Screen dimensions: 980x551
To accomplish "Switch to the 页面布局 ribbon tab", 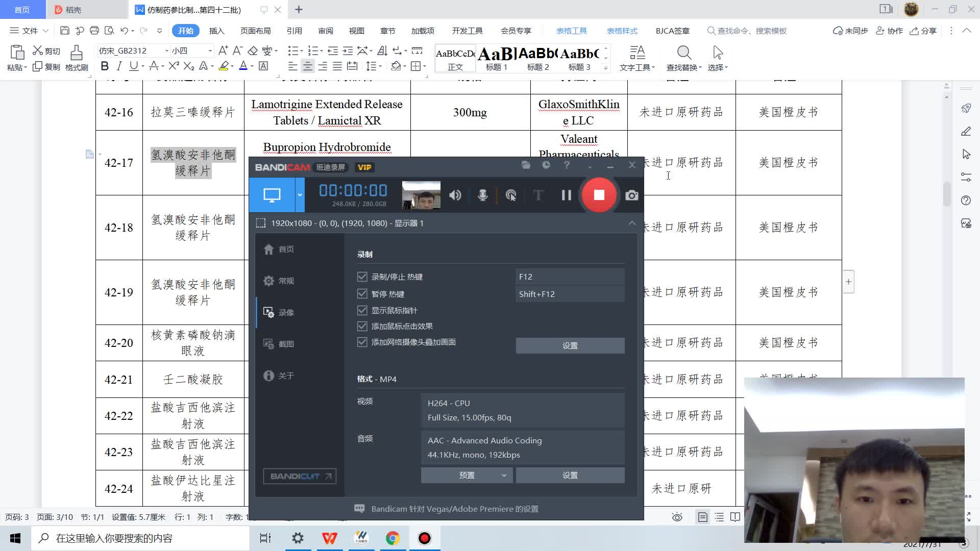I will [x=255, y=31].
